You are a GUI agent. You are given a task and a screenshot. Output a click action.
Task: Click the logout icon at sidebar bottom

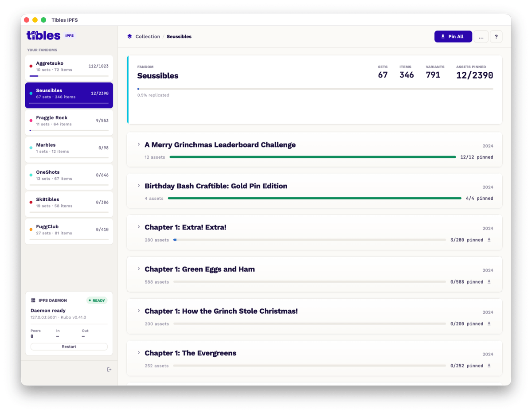(110, 370)
